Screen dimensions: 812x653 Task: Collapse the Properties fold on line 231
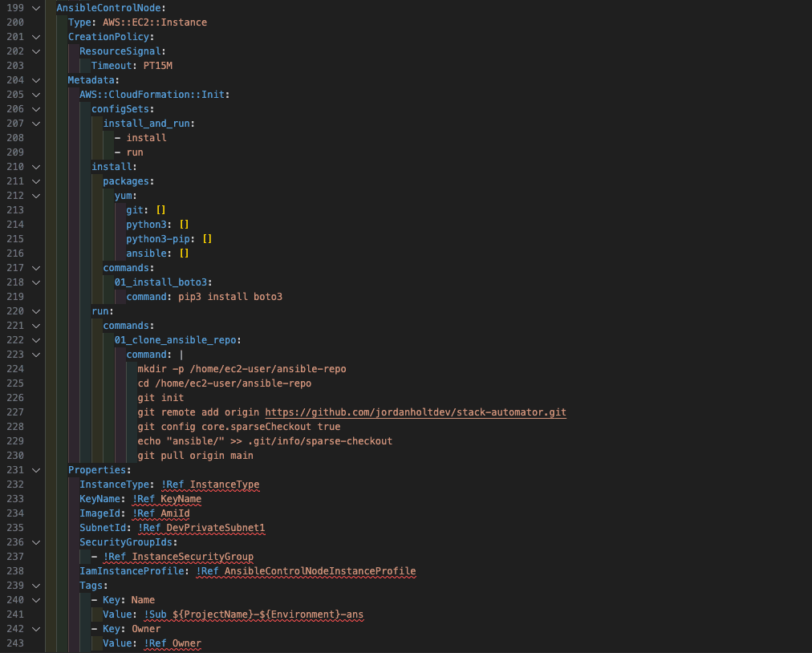click(36, 470)
